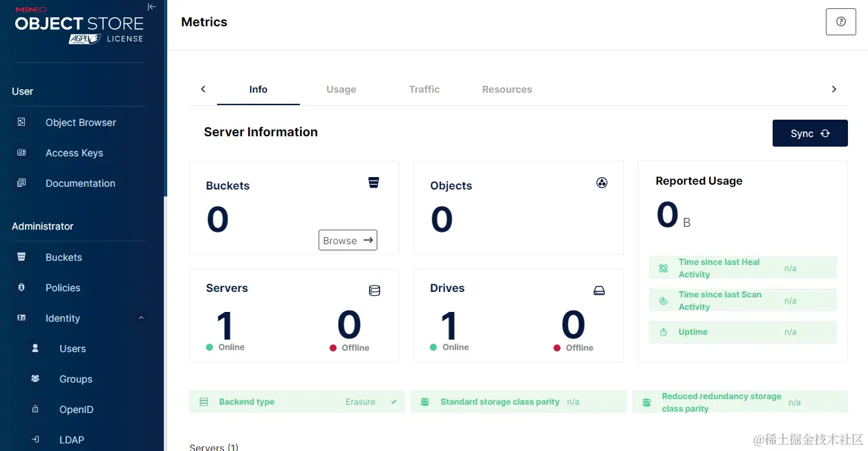Collapse the Identity submenu chevron
Screen dimensions: 868x451
tap(141, 317)
